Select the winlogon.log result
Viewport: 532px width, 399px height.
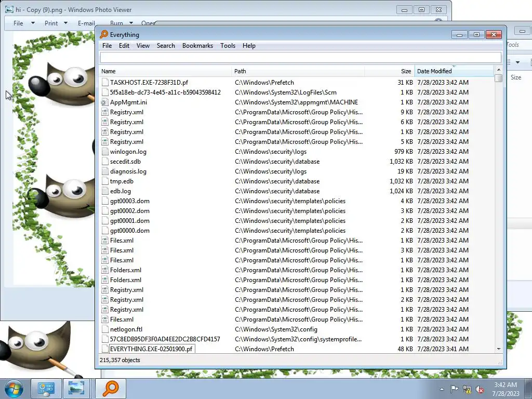tap(128, 152)
